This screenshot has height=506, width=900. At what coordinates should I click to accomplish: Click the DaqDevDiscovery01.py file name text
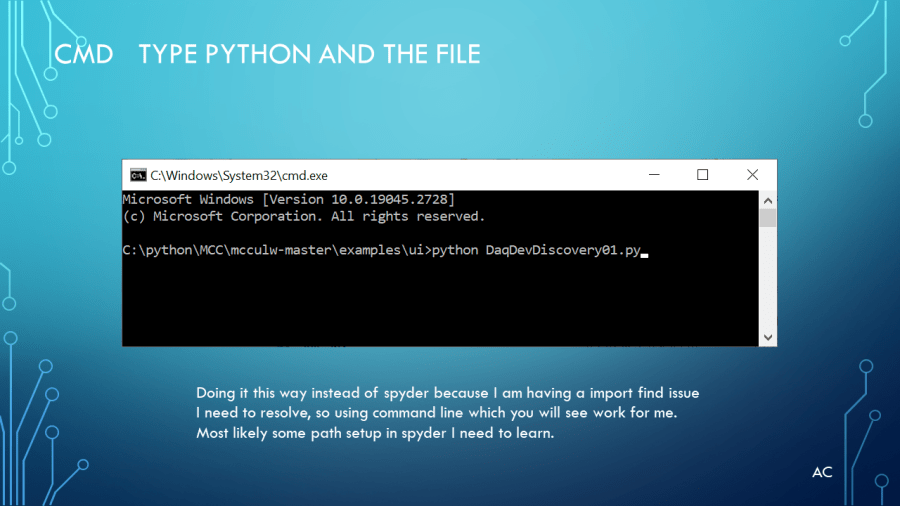(562, 250)
